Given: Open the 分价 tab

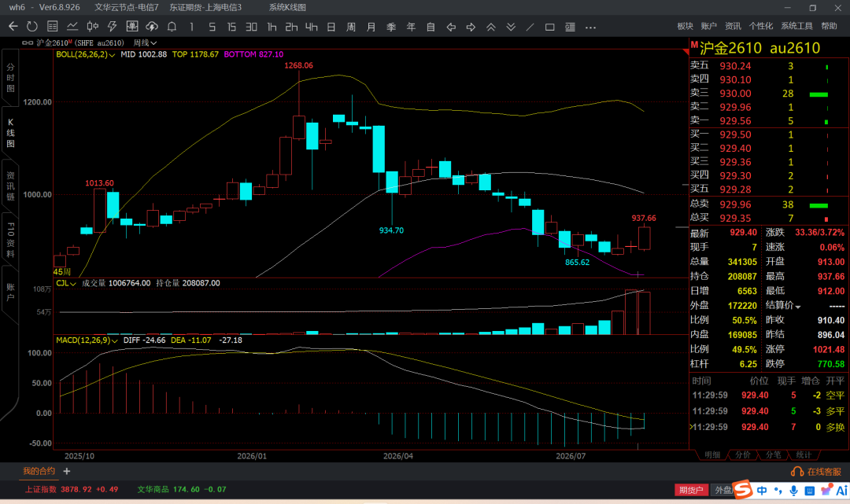Looking at the screenshot, I should pyautogui.click(x=743, y=454).
